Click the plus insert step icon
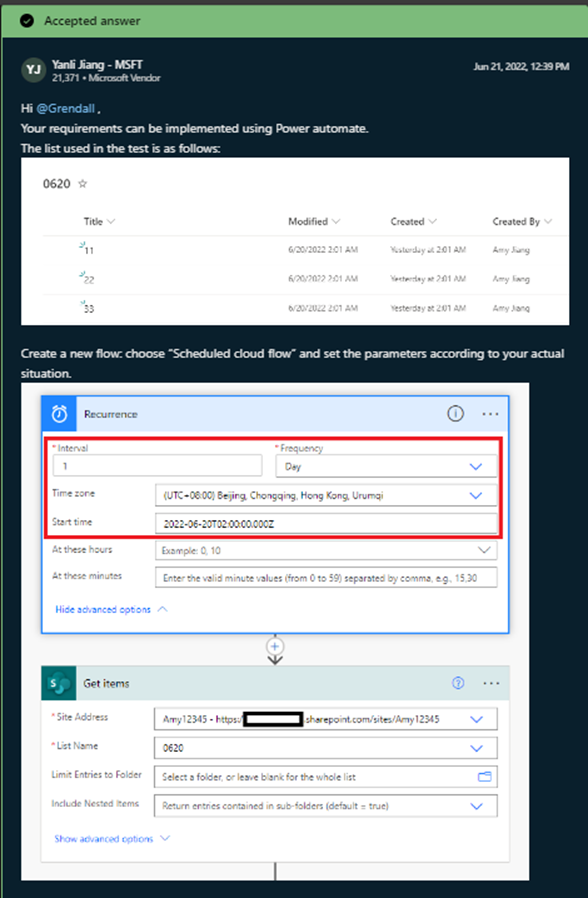The width and height of the screenshot is (588, 898). [x=275, y=647]
